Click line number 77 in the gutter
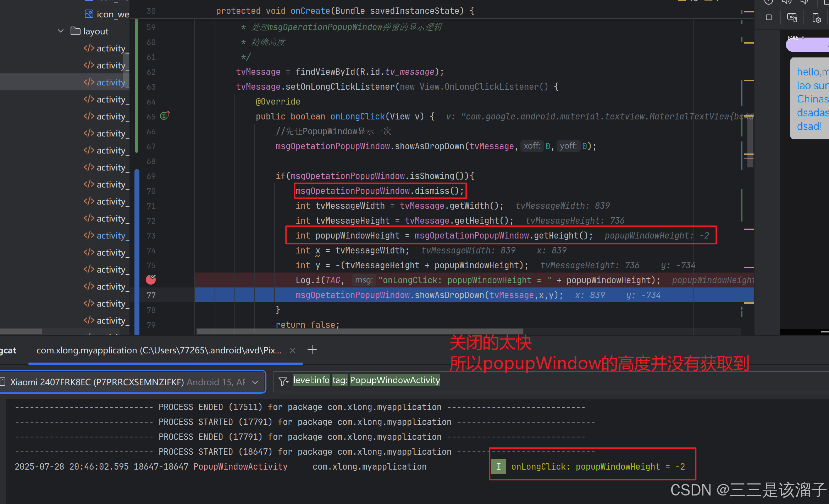 (151, 295)
